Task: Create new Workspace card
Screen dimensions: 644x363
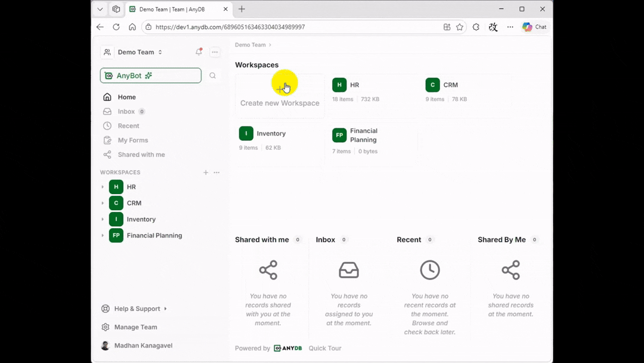Action: click(280, 96)
